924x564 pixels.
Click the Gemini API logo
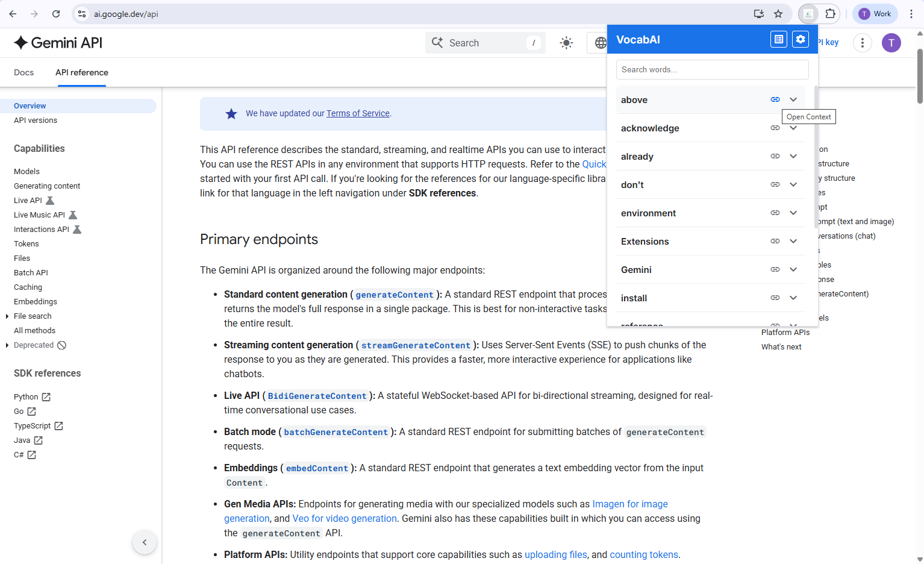(57, 42)
